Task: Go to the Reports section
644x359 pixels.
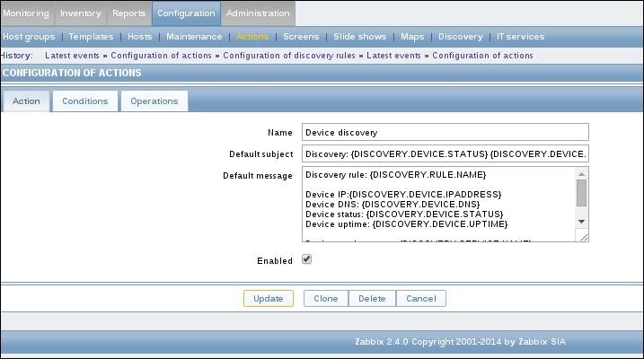Action: coord(129,13)
